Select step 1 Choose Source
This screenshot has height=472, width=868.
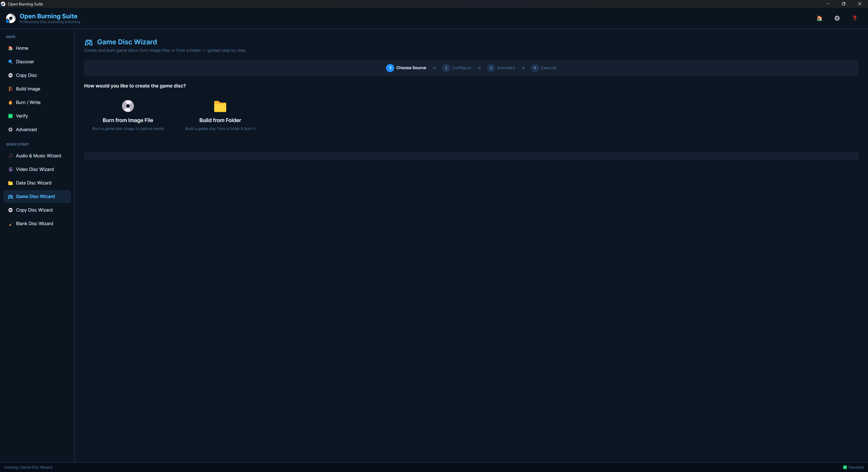(x=406, y=68)
